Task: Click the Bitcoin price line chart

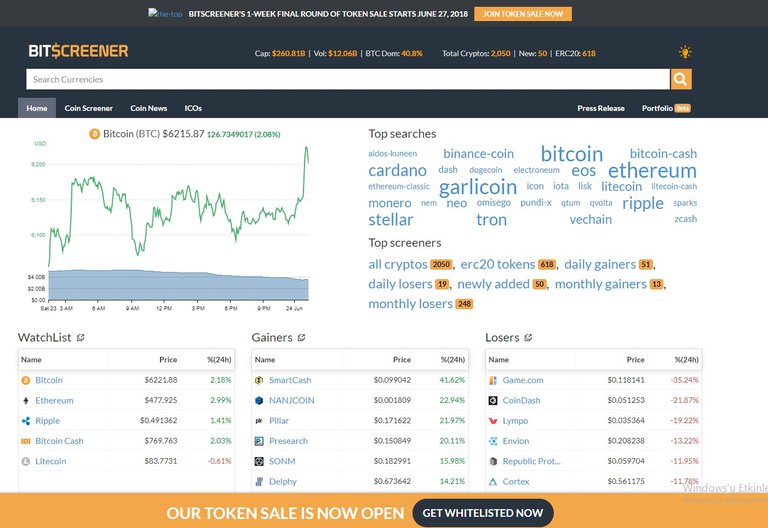Action: coord(179,206)
